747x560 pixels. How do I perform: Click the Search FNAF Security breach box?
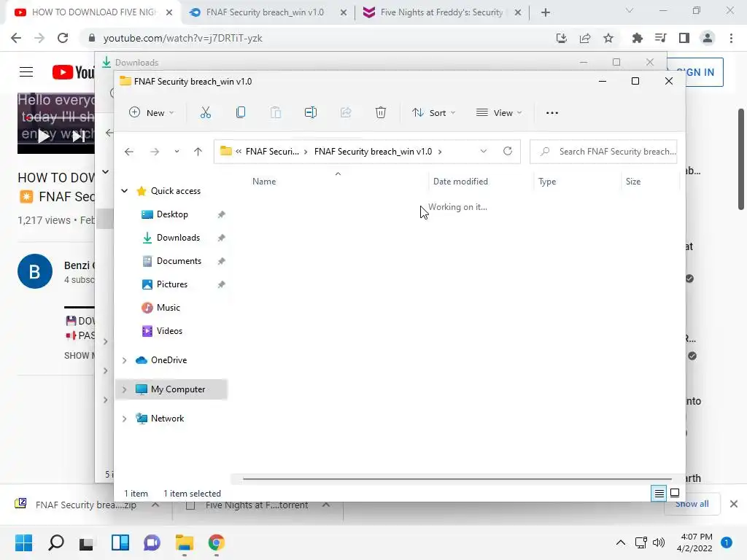603,152
